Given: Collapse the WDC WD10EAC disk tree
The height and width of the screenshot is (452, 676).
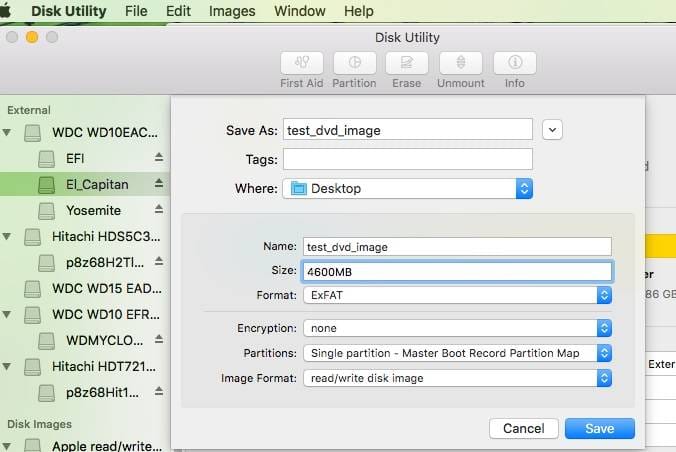Looking at the screenshot, I should click(8, 132).
